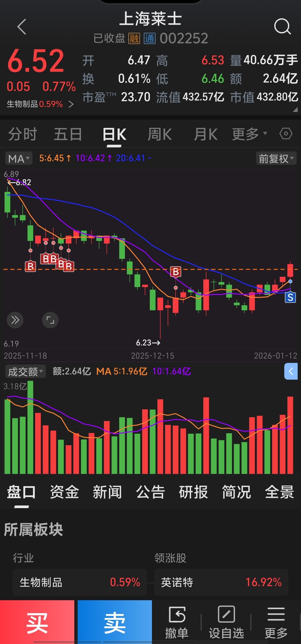Screen dimensions: 301x644
Task: Open 生物制品 sector chevron under price
Action: point(71,104)
